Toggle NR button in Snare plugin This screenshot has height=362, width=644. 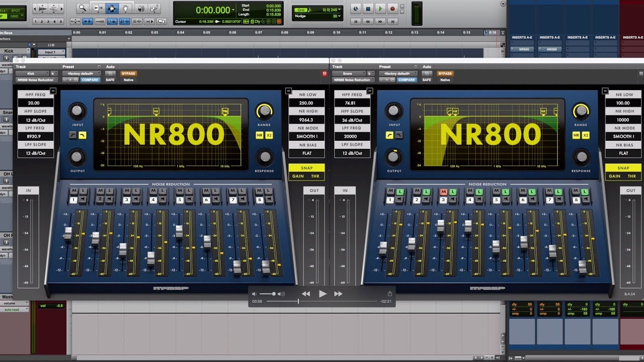click(x=576, y=135)
